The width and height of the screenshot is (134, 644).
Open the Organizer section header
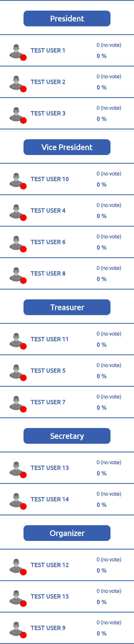click(x=67, y=533)
